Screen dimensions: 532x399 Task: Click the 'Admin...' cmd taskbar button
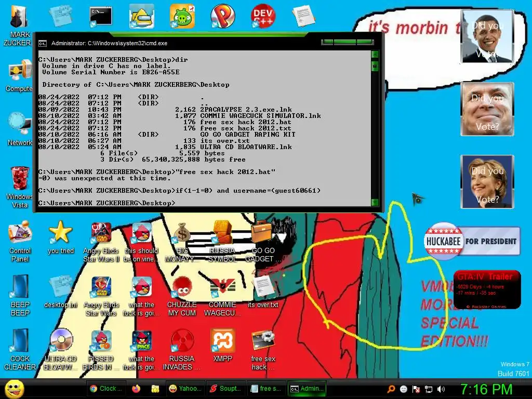click(x=307, y=389)
